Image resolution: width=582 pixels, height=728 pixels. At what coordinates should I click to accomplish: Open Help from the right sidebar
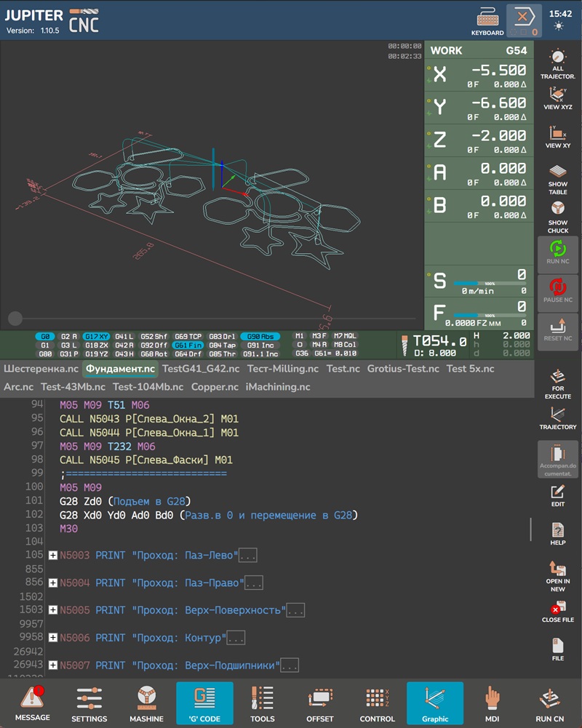(x=557, y=533)
